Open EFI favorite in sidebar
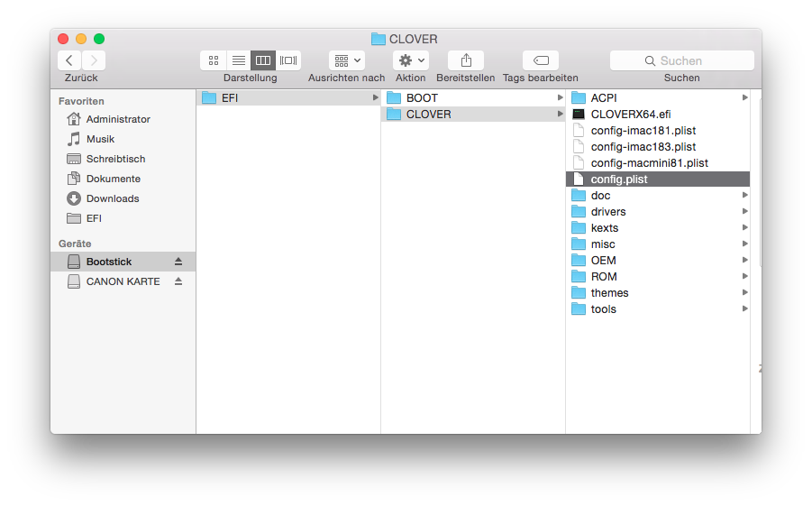The image size is (812, 506). [x=123, y=218]
